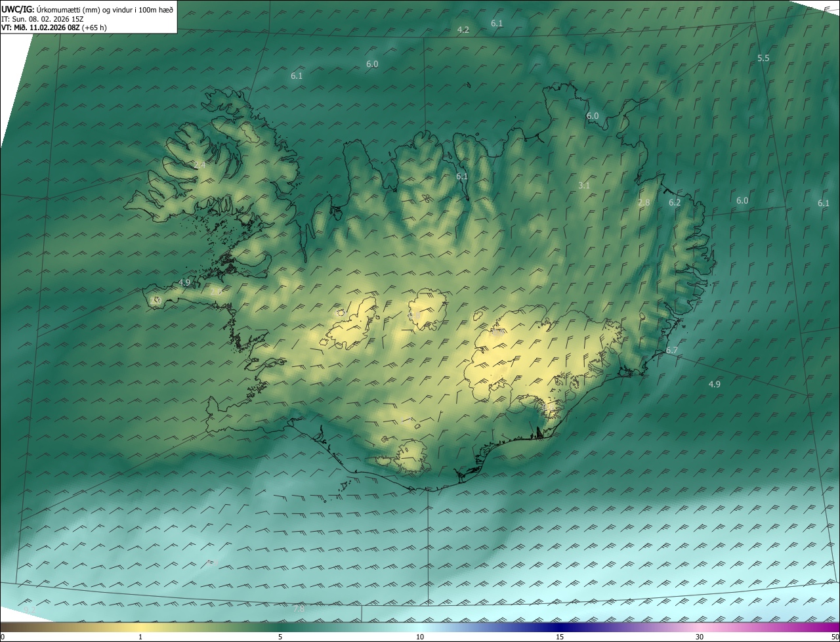Click the 3.1 value label on the map
This screenshot has height=642, width=840.
[584, 186]
